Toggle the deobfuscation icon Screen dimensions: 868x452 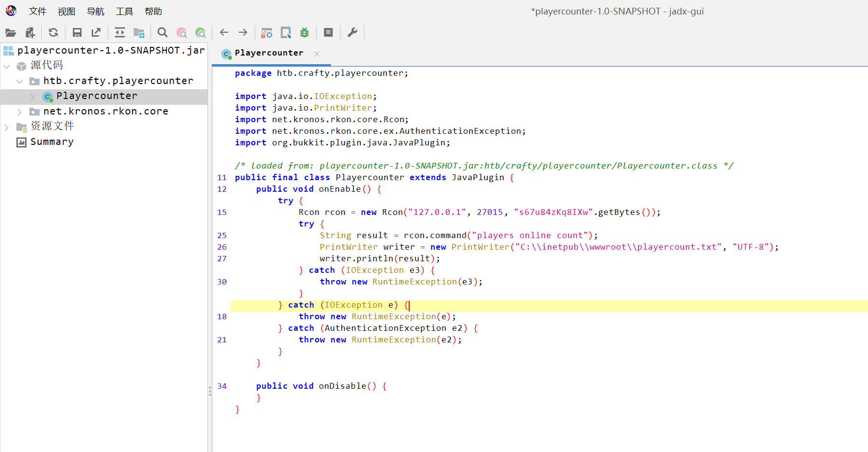pyautogui.click(x=267, y=32)
